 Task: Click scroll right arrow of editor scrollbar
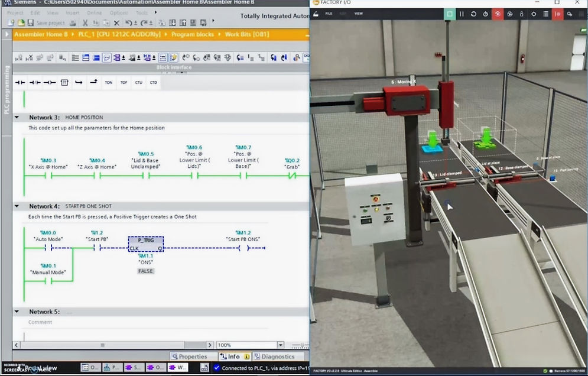click(x=210, y=345)
